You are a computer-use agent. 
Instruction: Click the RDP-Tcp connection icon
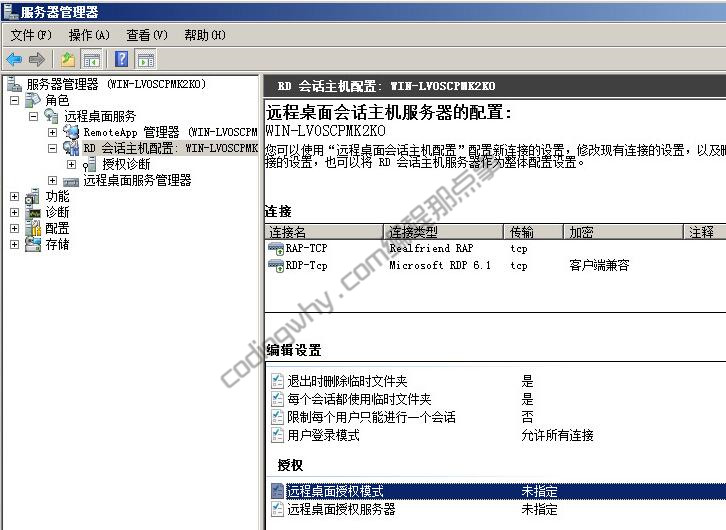pos(276,266)
